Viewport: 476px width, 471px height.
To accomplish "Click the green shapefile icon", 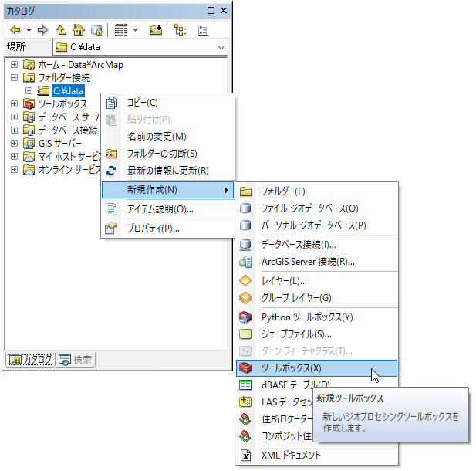I will [245, 334].
